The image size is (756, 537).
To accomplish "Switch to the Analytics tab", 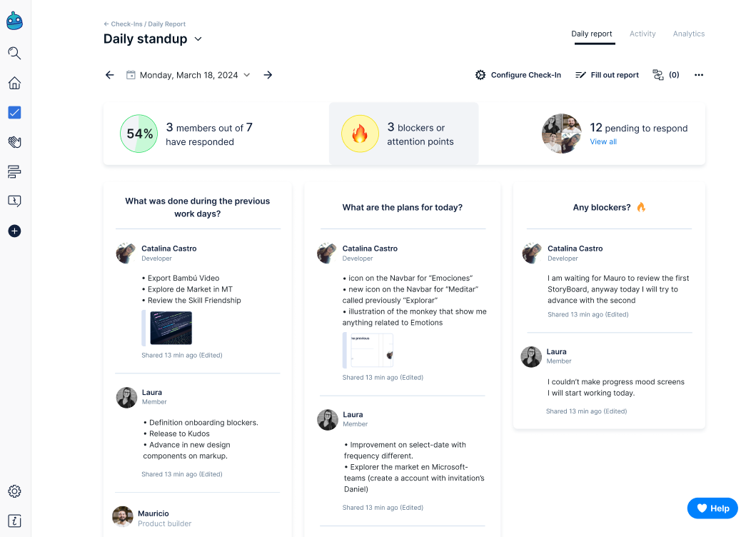I will 688,34.
